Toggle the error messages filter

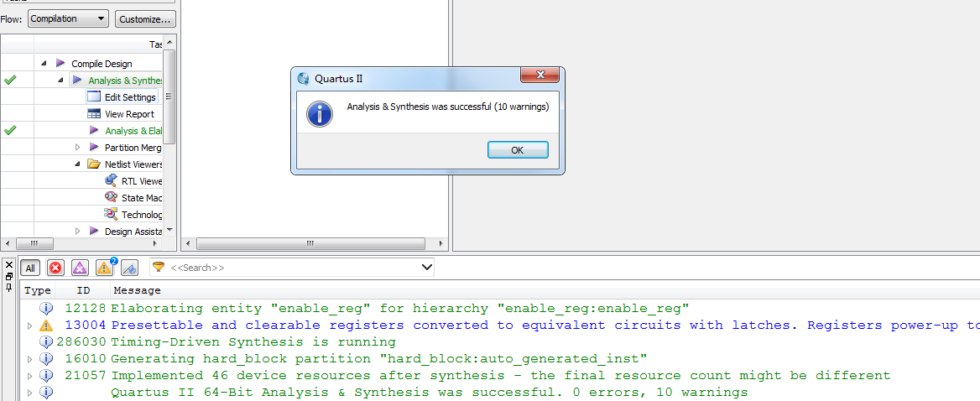pyautogui.click(x=55, y=268)
